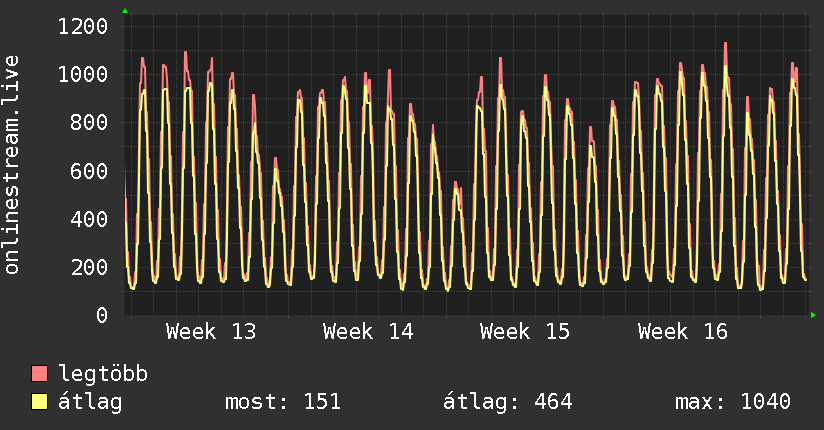Click the Week 15 axis label

tap(525, 332)
